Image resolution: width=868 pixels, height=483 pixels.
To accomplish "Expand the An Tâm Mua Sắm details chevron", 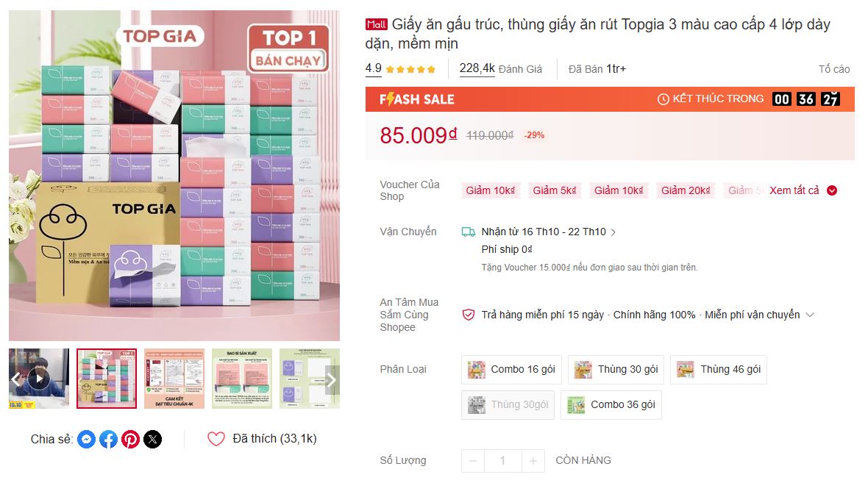I will (x=810, y=315).
